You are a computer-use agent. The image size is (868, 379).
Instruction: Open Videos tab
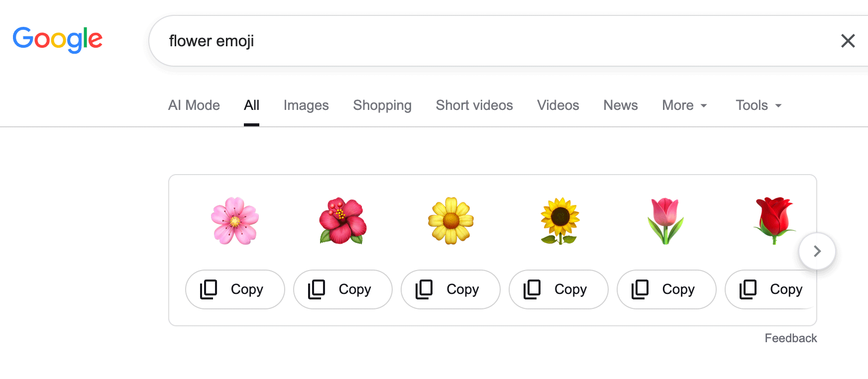coord(558,105)
